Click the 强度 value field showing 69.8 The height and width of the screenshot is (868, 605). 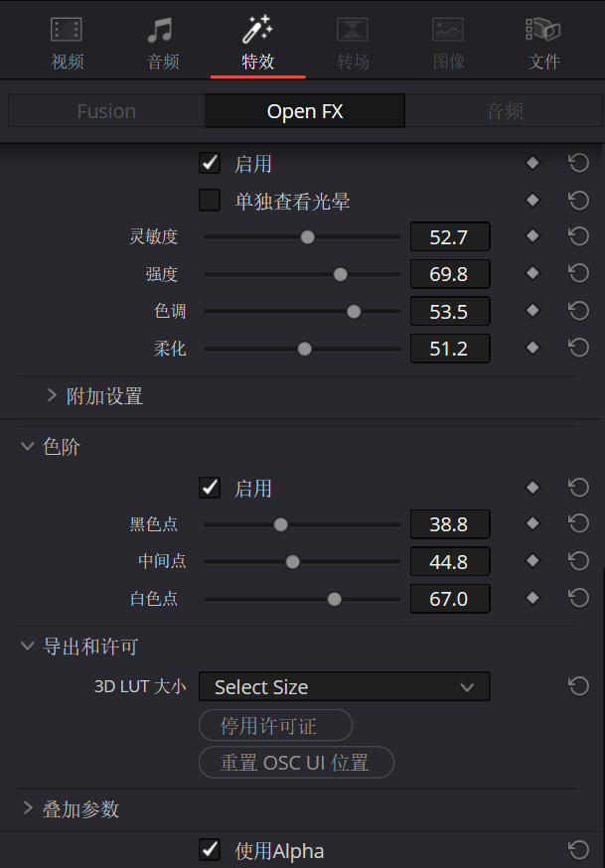pos(449,274)
